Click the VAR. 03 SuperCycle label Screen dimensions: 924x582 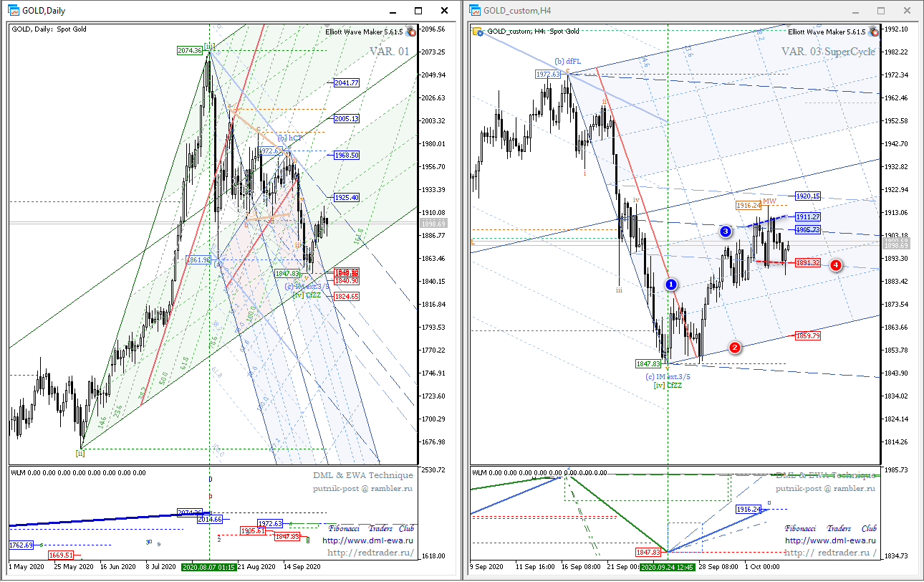tap(829, 52)
